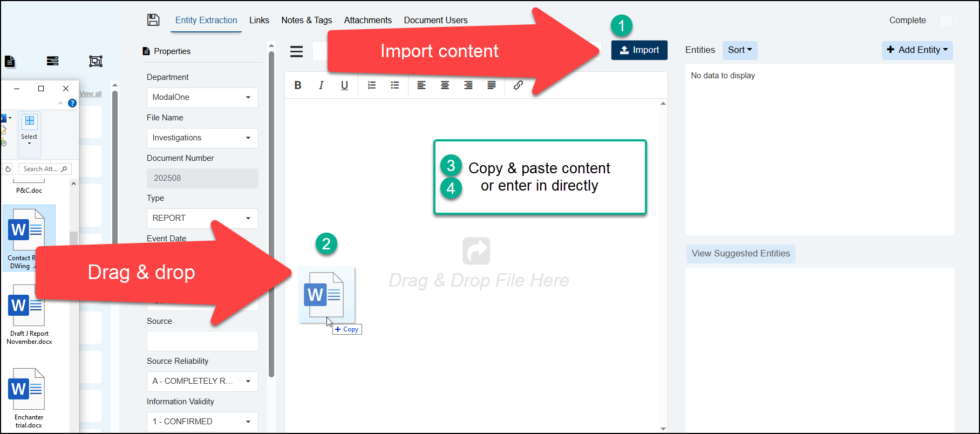Switch to the Links tab
This screenshot has height=434, width=980.
pyautogui.click(x=259, y=21)
